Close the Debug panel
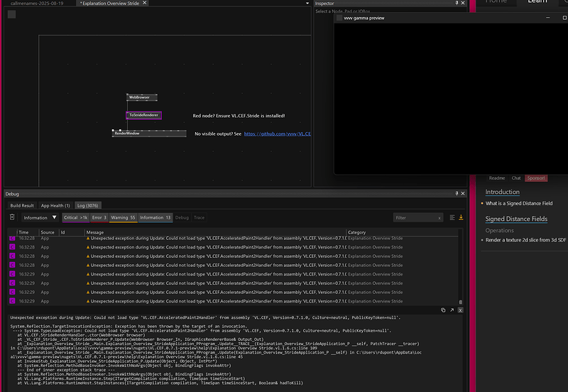The width and height of the screenshot is (568, 392). pyautogui.click(x=463, y=193)
